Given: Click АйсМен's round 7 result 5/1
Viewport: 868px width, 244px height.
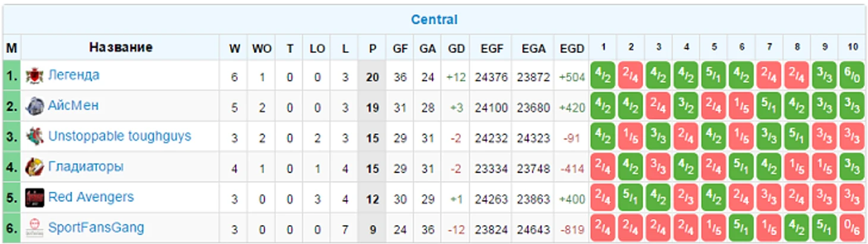Looking at the screenshot, I should [769, 106].
